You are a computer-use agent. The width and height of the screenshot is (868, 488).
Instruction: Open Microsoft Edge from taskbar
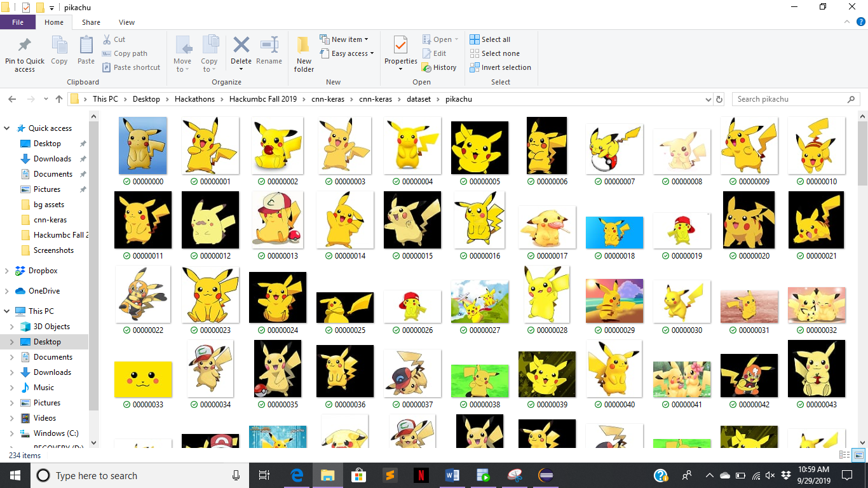[x=297, y=475]
